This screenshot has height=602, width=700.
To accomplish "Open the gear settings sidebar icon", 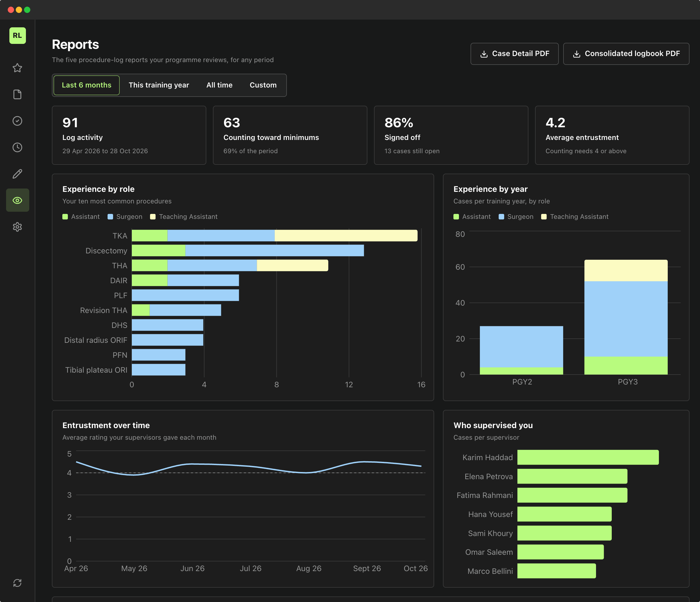I will (x=18, y=227).
